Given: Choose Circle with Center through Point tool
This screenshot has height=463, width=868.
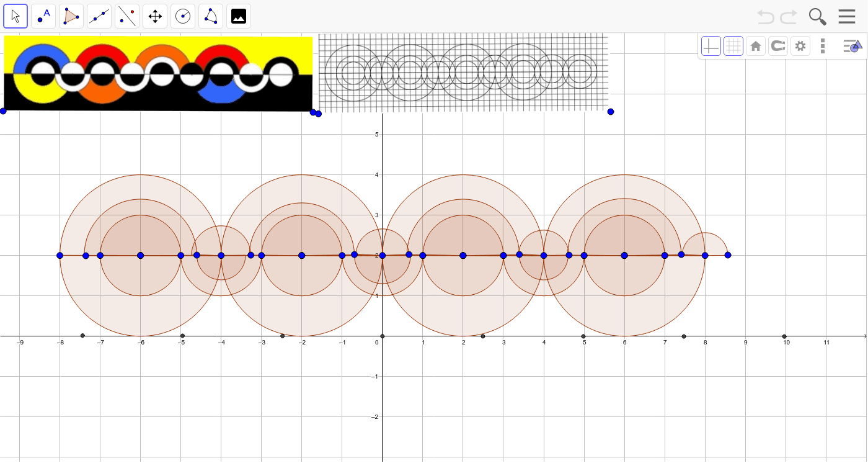Looking at the screenshot, I should [x=183, y=16].
